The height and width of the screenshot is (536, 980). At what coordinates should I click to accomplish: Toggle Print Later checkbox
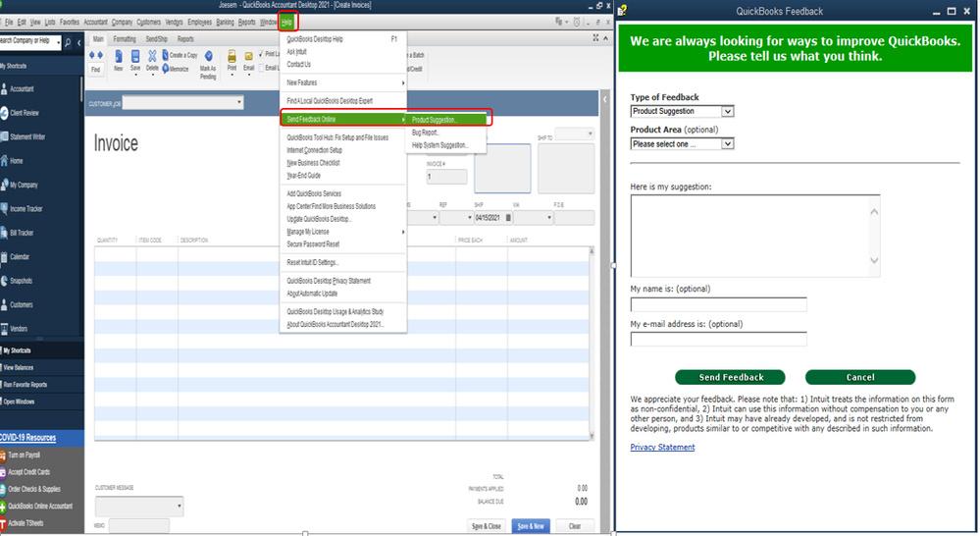tap(261, 54)
